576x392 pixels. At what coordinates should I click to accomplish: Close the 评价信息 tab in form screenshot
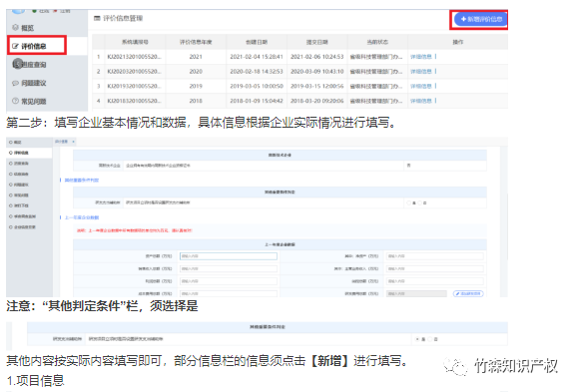[x=73, y=142]
